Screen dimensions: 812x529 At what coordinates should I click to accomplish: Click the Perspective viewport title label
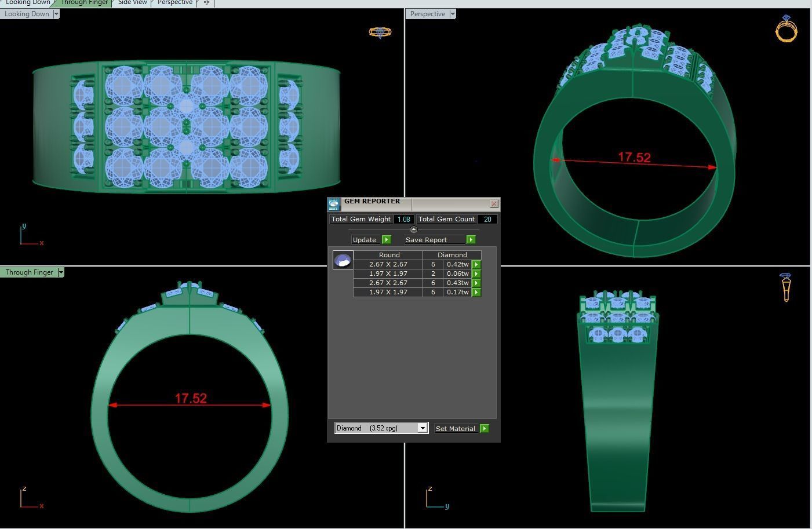428,14
